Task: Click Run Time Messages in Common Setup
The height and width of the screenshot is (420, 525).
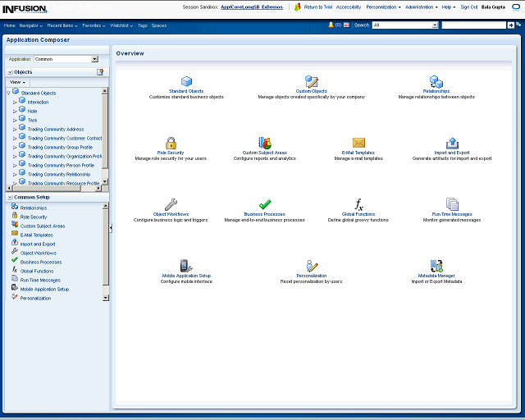Action: pyautogui.click(x=40, y=280)
